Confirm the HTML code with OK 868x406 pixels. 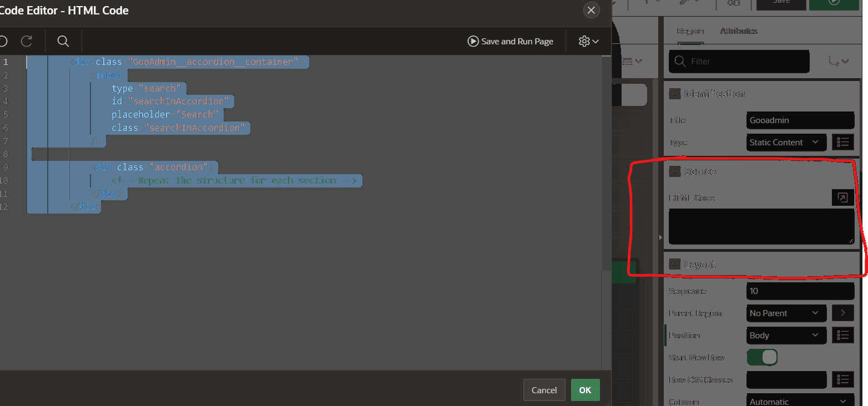(x=585, y=390)
